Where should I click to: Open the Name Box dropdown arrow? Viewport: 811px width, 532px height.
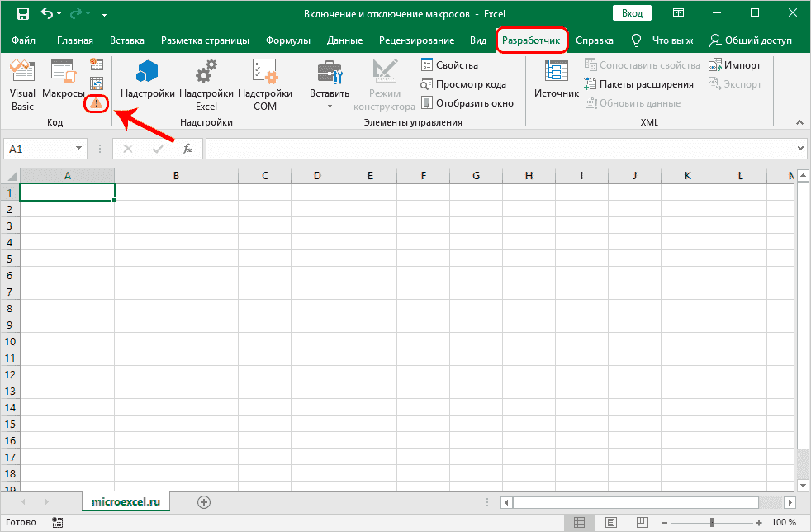79,149
